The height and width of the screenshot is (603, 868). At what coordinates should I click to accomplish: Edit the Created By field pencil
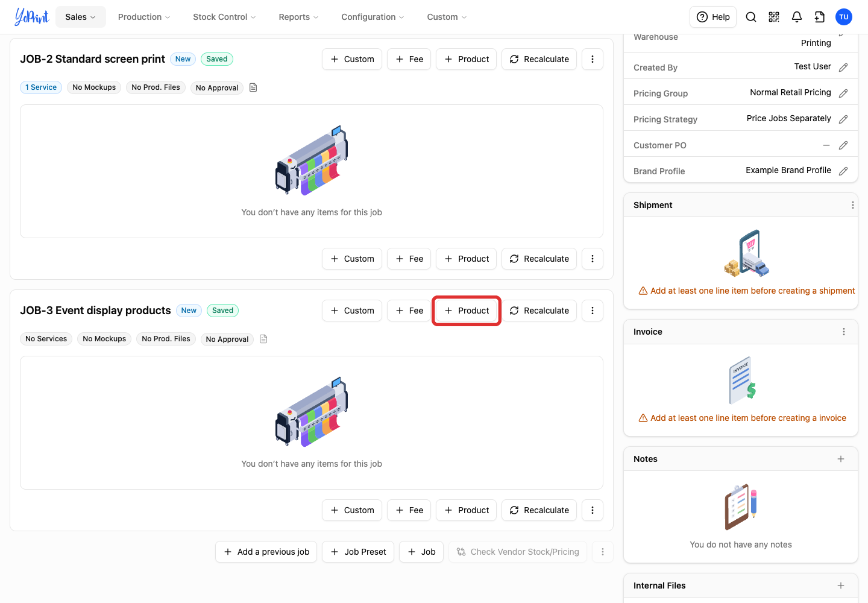click(x=843, y=68)
